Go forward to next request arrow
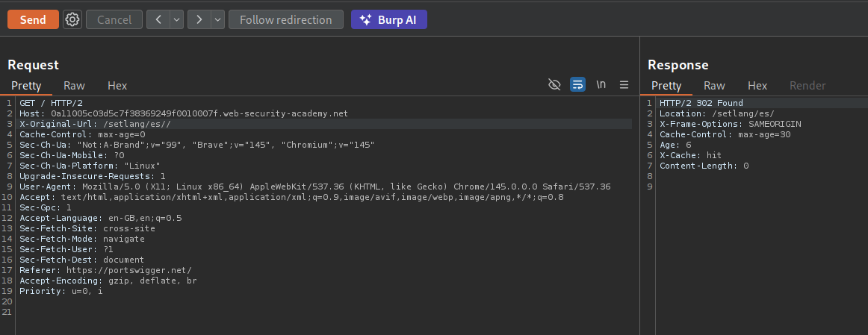This screenshot has height=335, width=868. (x=199, y=20)
